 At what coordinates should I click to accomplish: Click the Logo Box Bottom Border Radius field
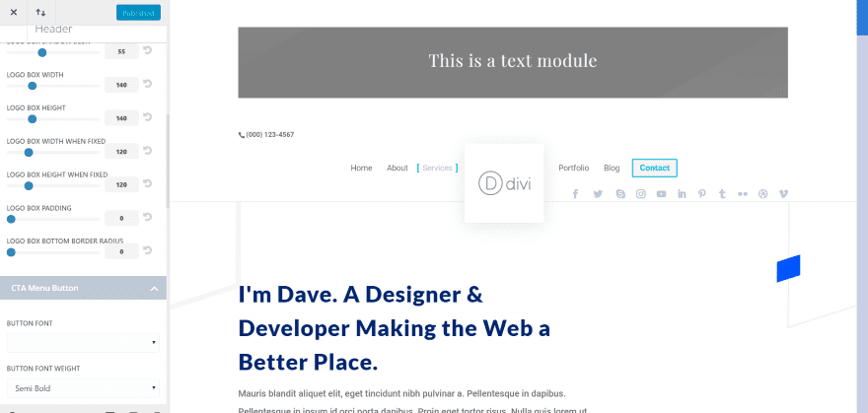point(120,251)
